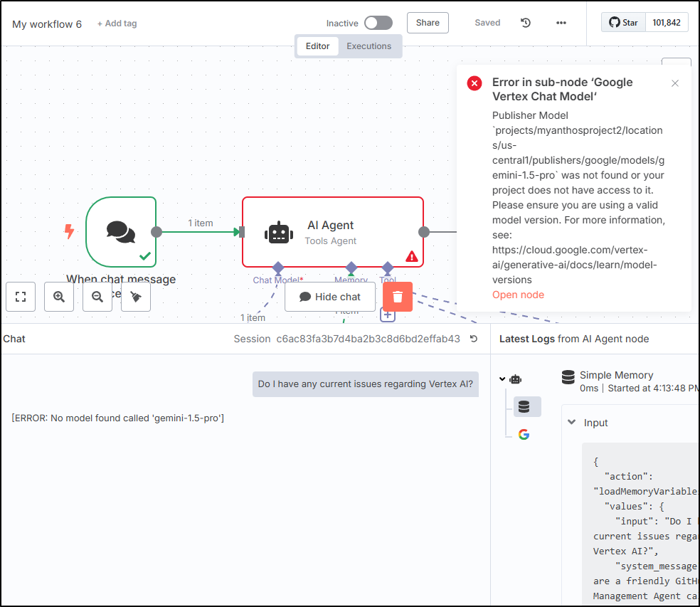700x607 pixels.
Task: Click the Chat panel heading
Action: coord(14,339)
